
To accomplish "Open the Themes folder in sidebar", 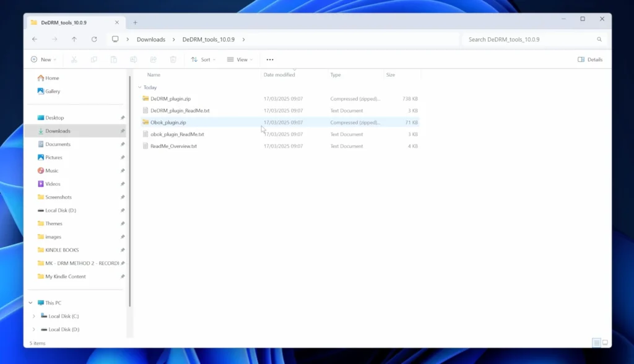I will [53, 223].
